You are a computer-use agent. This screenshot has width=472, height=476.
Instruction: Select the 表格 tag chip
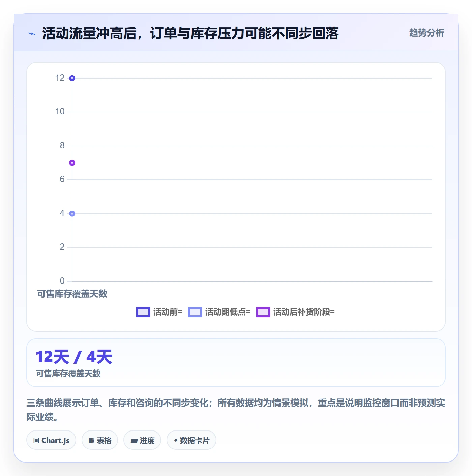pos(100,440)
